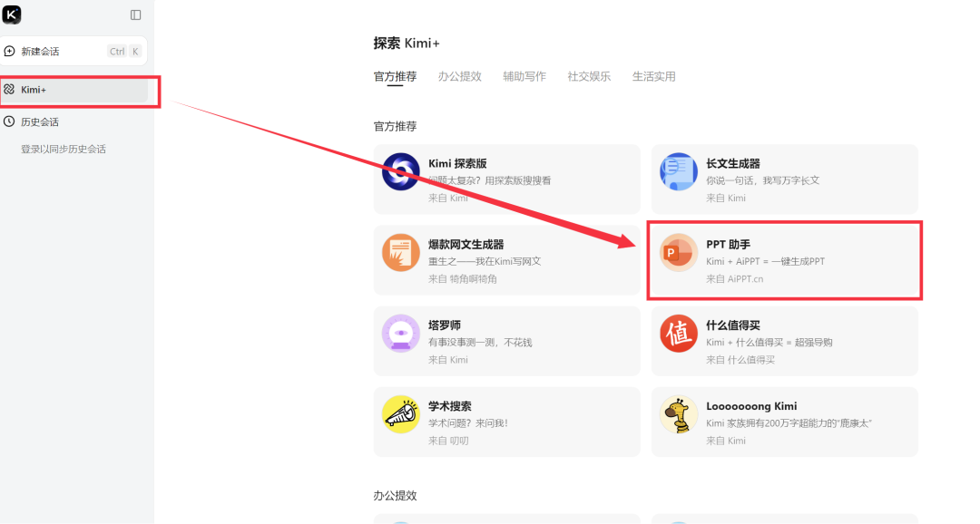Click the text 来自 叨叨
Image resolution: width=980 pixels, height=524 pixels.
[448, 441]
